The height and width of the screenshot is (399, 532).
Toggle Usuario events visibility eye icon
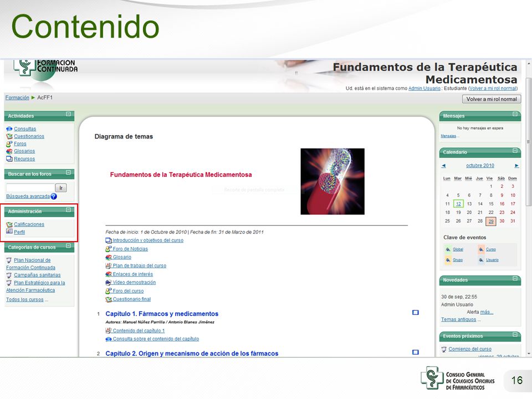tap(481, 260)
